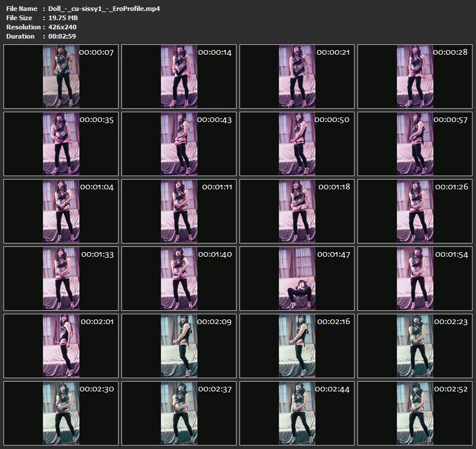Select the frame stamped 00:01:47
Image resolution: width=476 pixels, height=449 pixels.
(297, 279)
